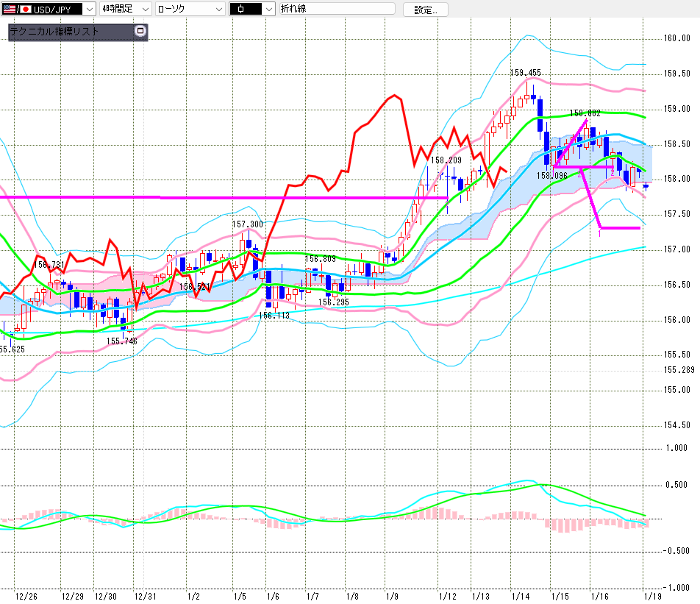Screen dimensions: 700x604
Task: Click the 159.455 high price label
Action: [526, 73]
